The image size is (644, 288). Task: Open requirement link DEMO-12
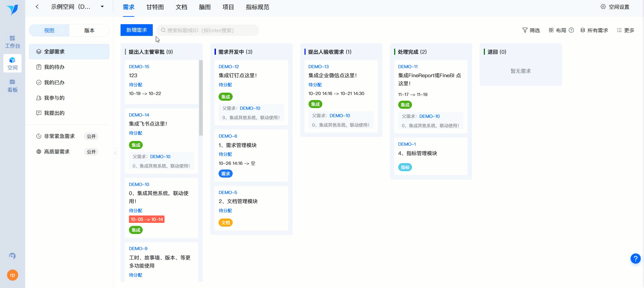pyautogui.click(x=229, y=66)
